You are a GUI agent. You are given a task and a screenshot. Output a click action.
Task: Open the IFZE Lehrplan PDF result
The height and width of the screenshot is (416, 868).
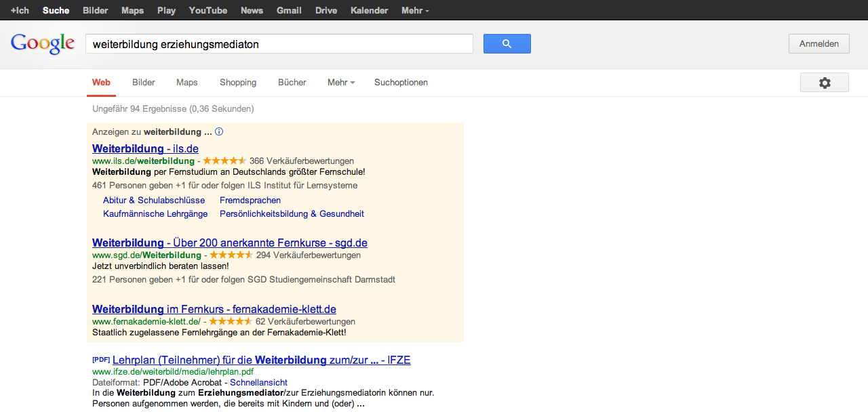(x=261, y=360)
